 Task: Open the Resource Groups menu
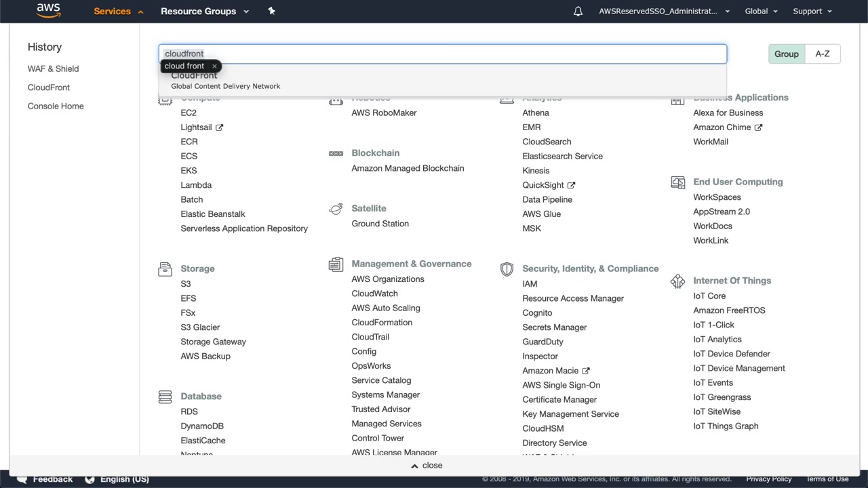[204, 12]
